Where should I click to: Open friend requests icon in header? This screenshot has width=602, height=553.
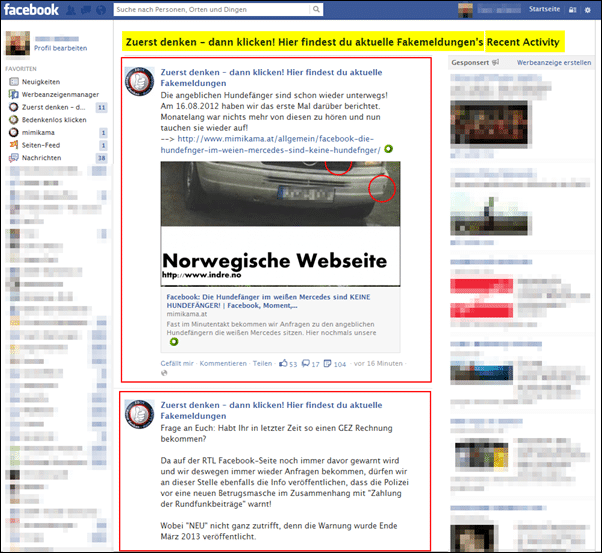tap(71, 10)
